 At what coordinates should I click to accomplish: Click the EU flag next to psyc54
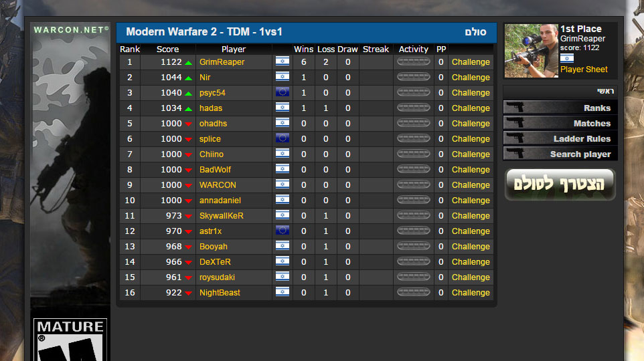coord(282,92)
